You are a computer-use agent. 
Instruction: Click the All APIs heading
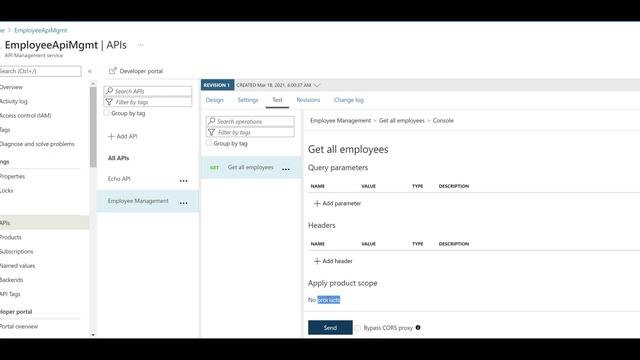click(x=118, y=158)
